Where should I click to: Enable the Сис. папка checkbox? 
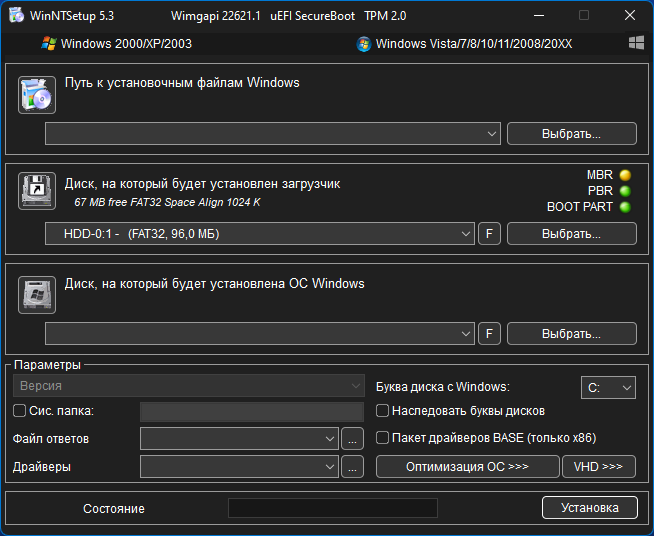coord(20,411)
